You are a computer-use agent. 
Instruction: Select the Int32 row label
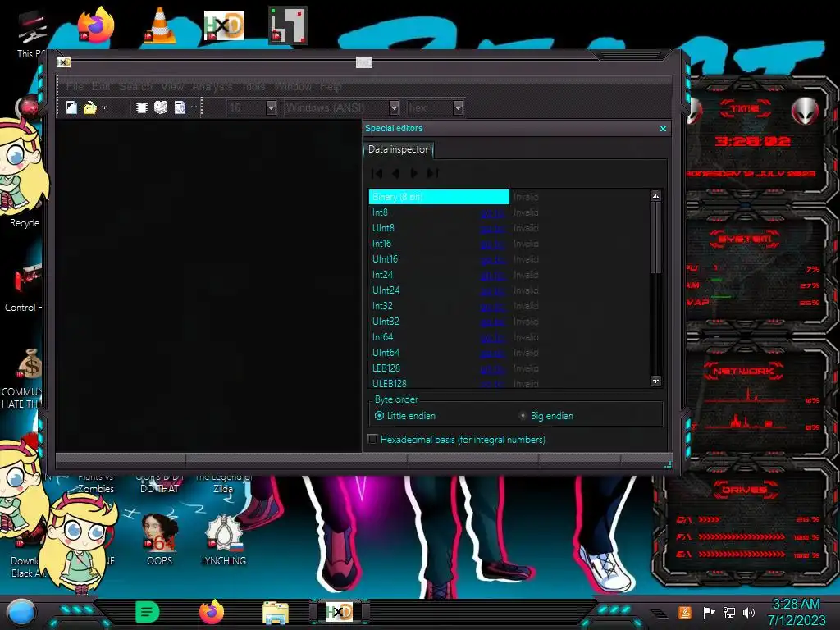pyautogui.click(x=382, y=306)
